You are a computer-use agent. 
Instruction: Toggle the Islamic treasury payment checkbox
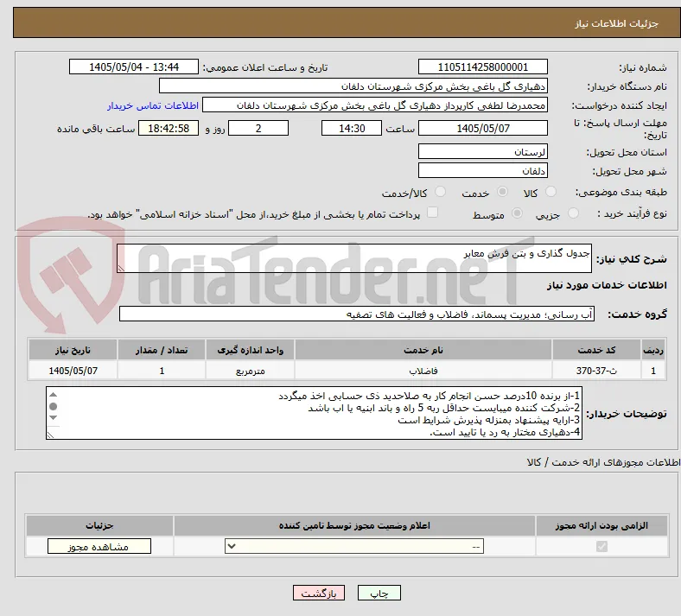432,213
